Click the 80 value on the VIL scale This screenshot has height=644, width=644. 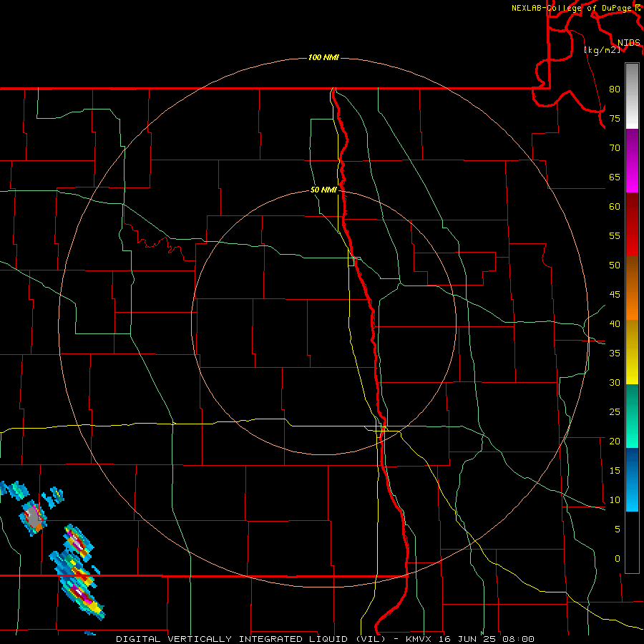(615, 89)
